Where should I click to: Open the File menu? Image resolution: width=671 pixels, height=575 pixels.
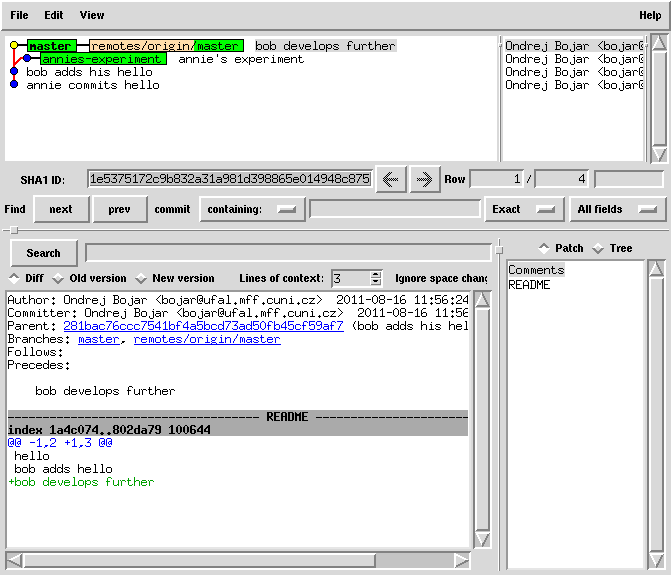click(19, 15)
